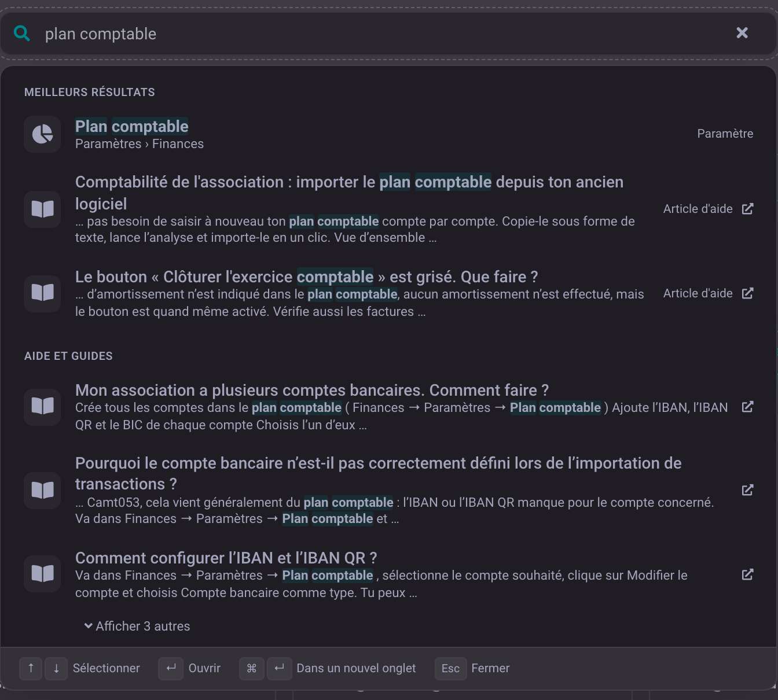Click the 'Fermer' label in the footer
The width and height of the screenshot is (778, 700).
(490, 668)
